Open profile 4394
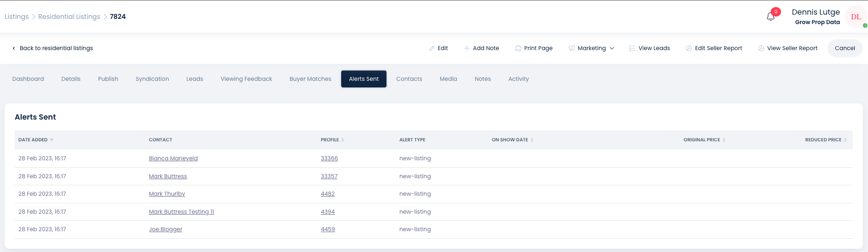This screenshot has width=868, height=252. 327,212
